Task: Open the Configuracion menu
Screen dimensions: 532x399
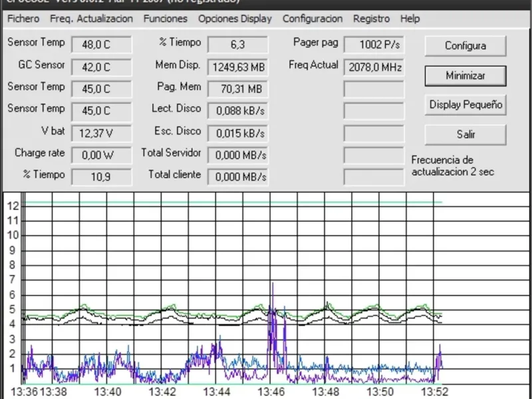Action: tap(313, 19)
